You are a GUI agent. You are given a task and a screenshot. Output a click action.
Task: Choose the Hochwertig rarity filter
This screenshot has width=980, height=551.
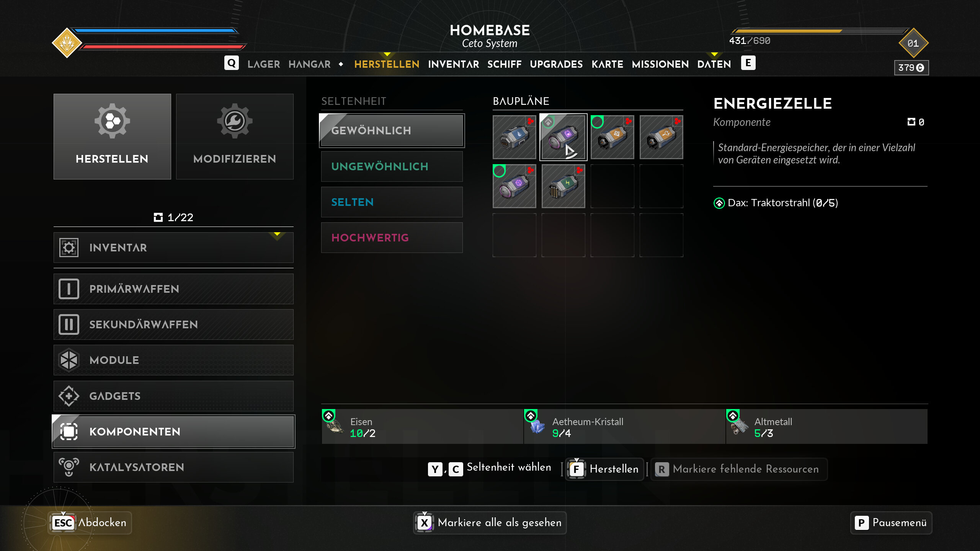point(392,238)
